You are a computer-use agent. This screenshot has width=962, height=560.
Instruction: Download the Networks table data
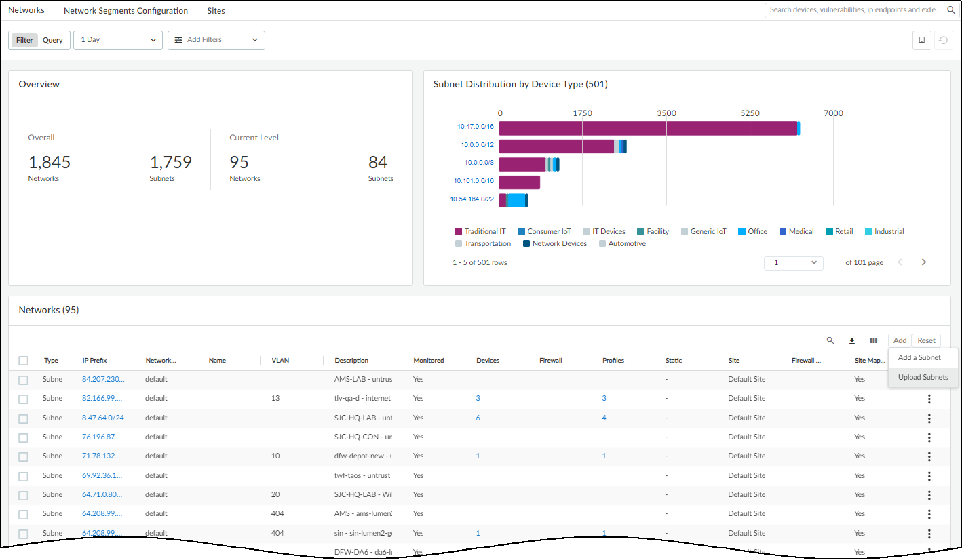[851, 341]
